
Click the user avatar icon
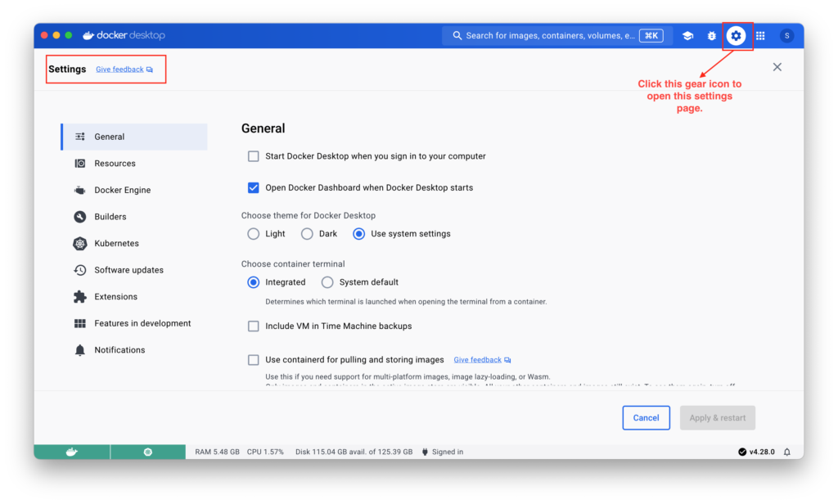coord(786,36)
